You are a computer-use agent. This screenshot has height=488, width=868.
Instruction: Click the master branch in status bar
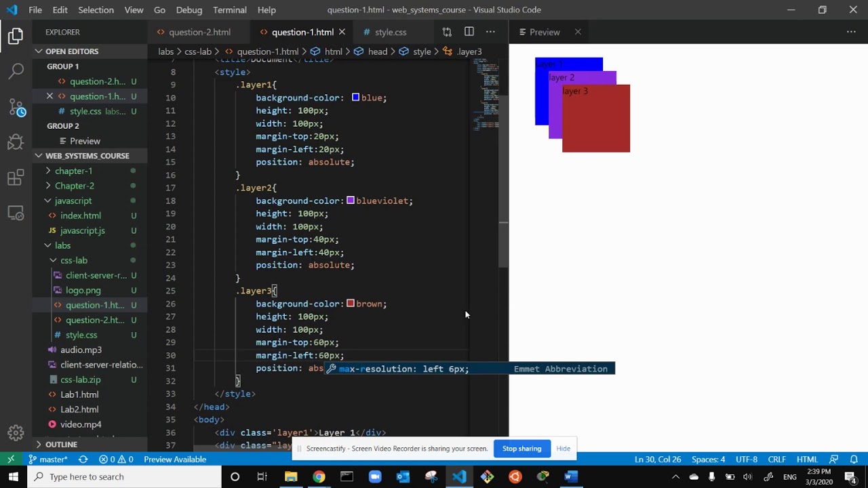[47, 459]
